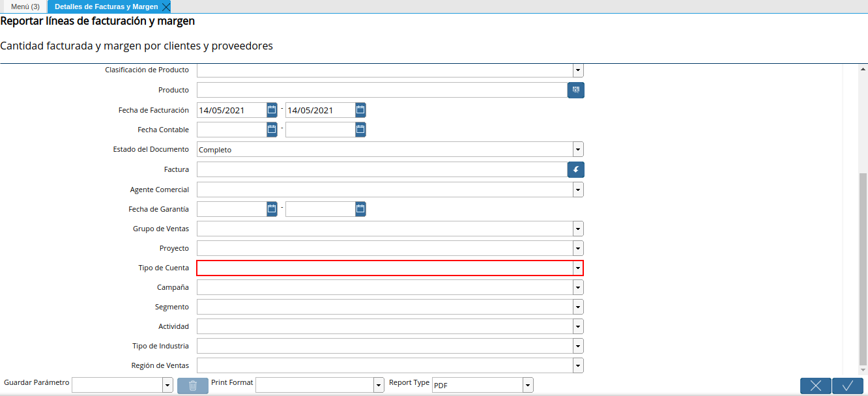Screen dimensions: 868x396
Task: Confirm the report with the checkmark button
Action: click(848, 386)
